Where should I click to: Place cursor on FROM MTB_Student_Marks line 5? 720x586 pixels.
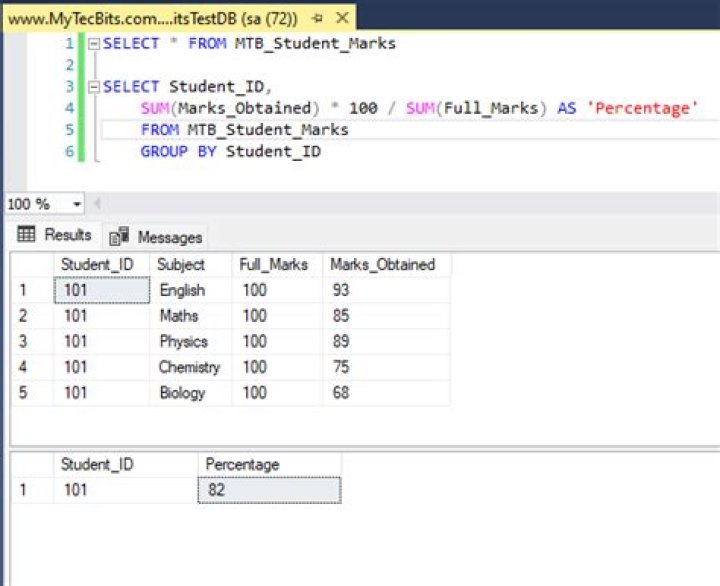click(x=244, y=130)
